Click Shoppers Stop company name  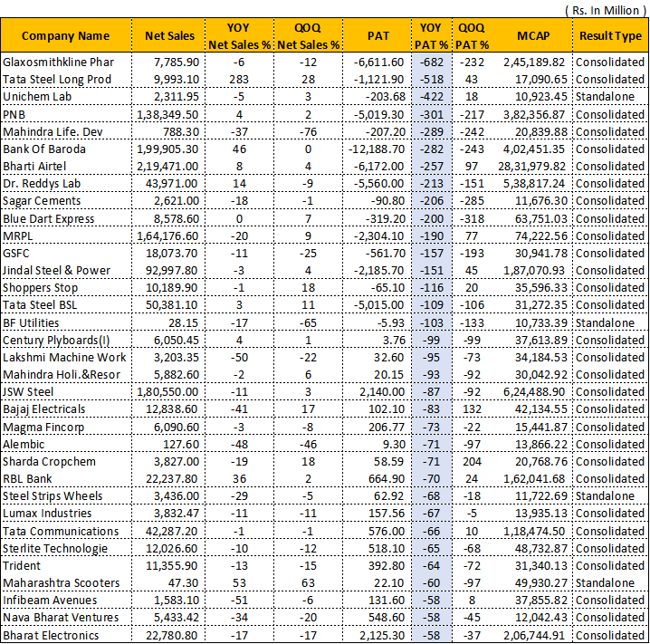pyautogui.click(x=40, y=288)
